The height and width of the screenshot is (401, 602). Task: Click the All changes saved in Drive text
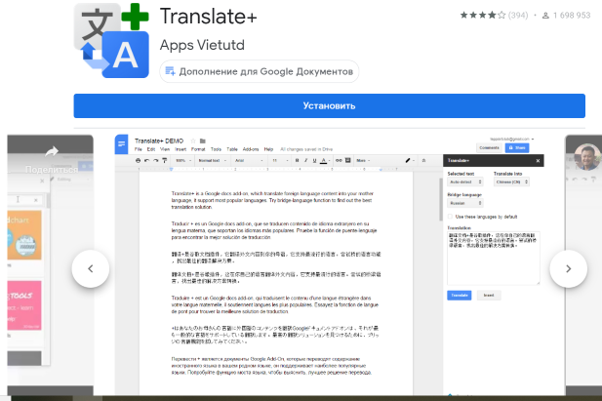coord(306,149)
